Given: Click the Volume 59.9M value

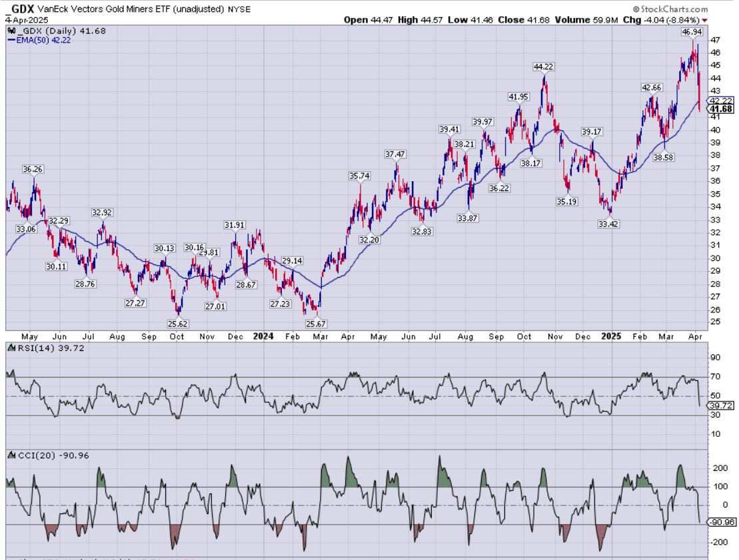Looking at the screenshot, I should [586, 20].
